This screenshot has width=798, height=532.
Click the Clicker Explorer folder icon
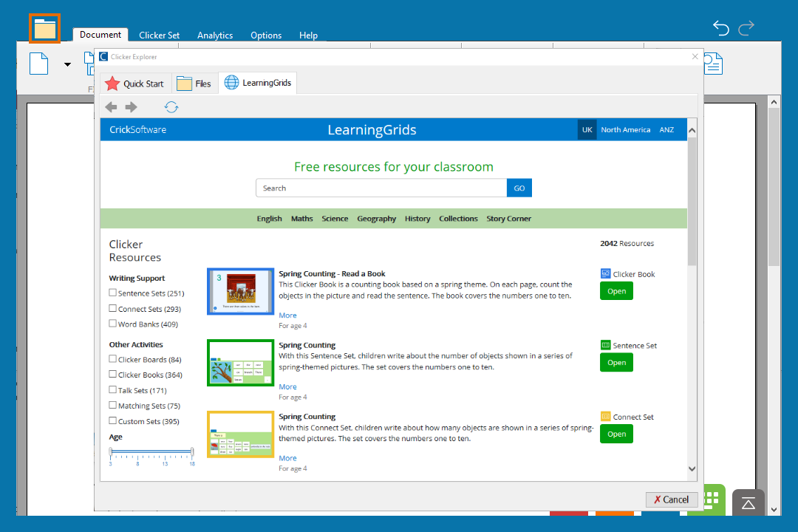coord(45,29)
